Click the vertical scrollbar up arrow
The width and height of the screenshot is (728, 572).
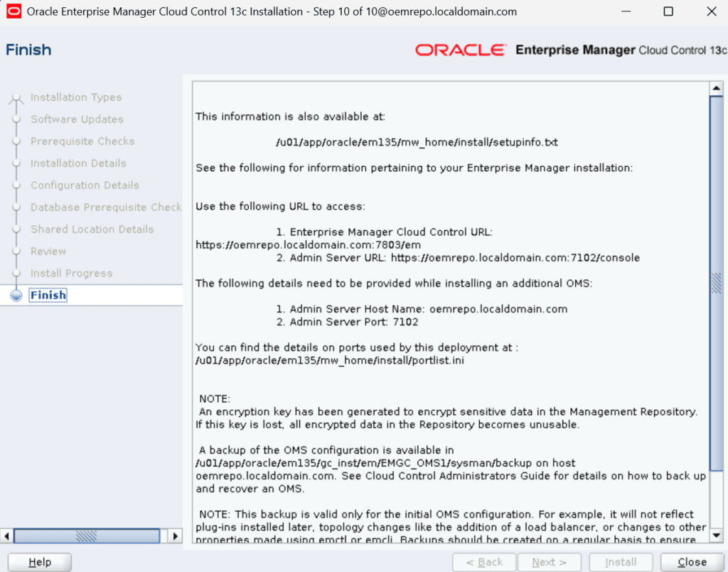(717, 88)
